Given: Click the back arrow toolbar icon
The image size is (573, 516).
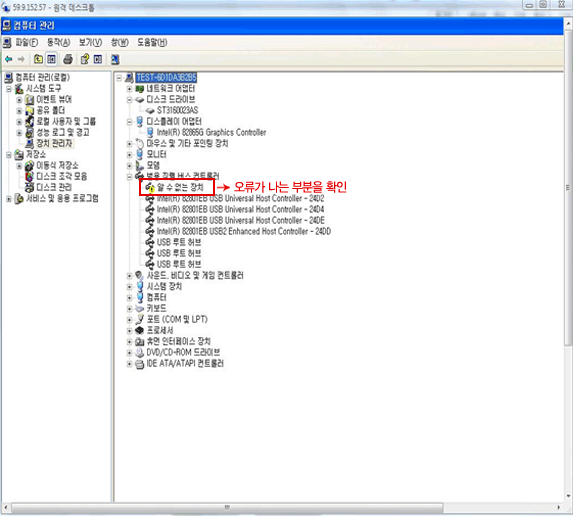Looking at the screenshot, I should coord(9,59).
